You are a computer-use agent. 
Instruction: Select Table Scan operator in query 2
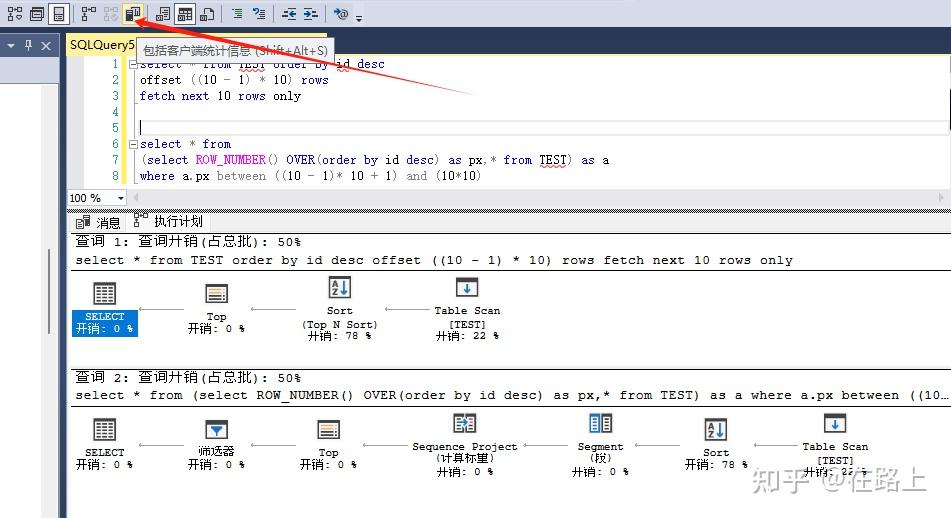[835, 445]
